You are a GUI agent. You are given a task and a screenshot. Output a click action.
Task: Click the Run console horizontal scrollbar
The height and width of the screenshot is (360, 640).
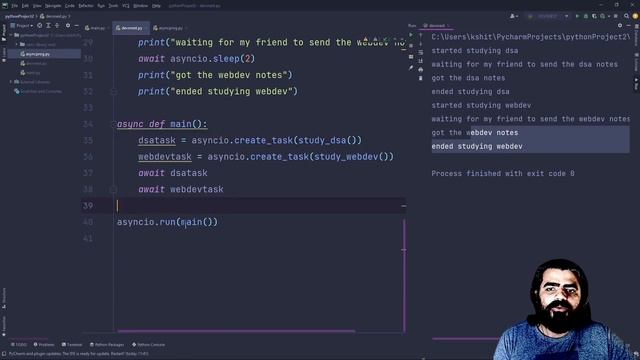point(465,338)
